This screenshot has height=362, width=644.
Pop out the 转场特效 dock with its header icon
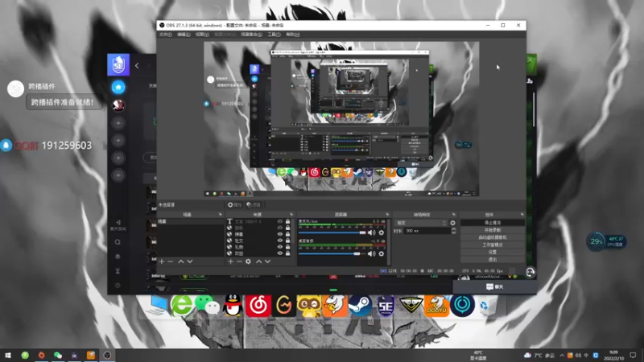pyautogui.click(x=453, y=215)
